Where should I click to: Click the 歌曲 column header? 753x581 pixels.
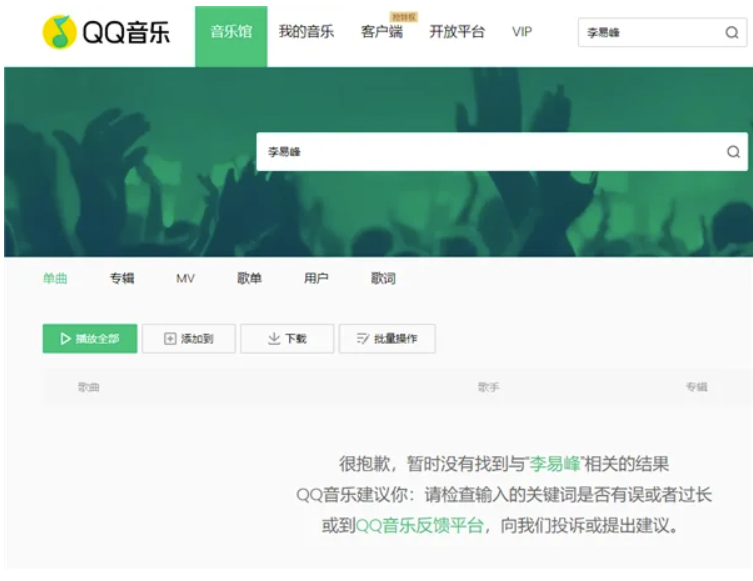pos(89,387)
